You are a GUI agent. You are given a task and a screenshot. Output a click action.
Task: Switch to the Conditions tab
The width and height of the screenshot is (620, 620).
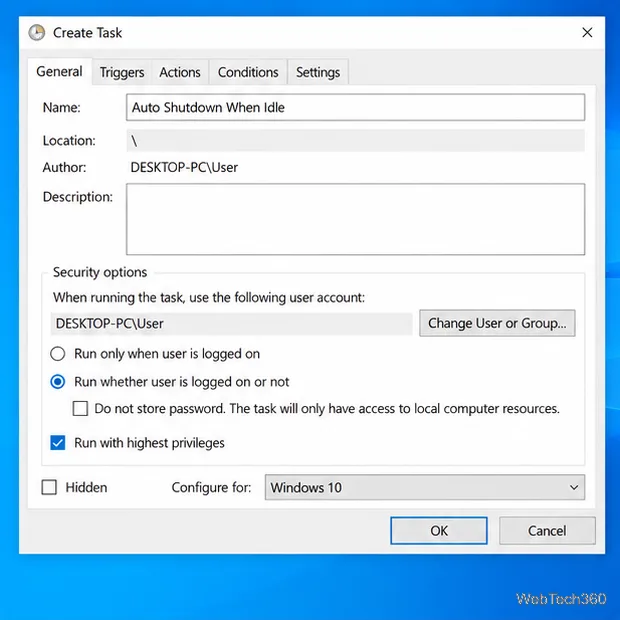coord(248,72)
